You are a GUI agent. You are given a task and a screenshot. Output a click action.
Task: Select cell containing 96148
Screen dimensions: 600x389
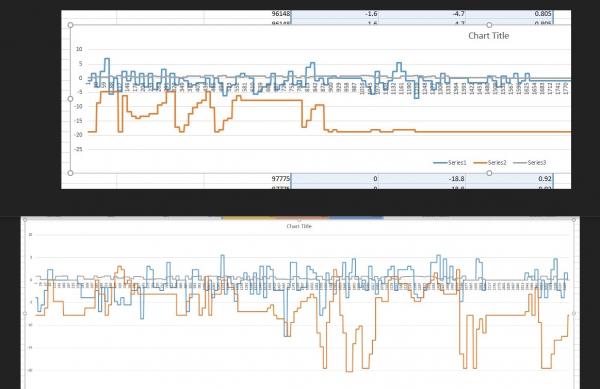pos(247,14)
